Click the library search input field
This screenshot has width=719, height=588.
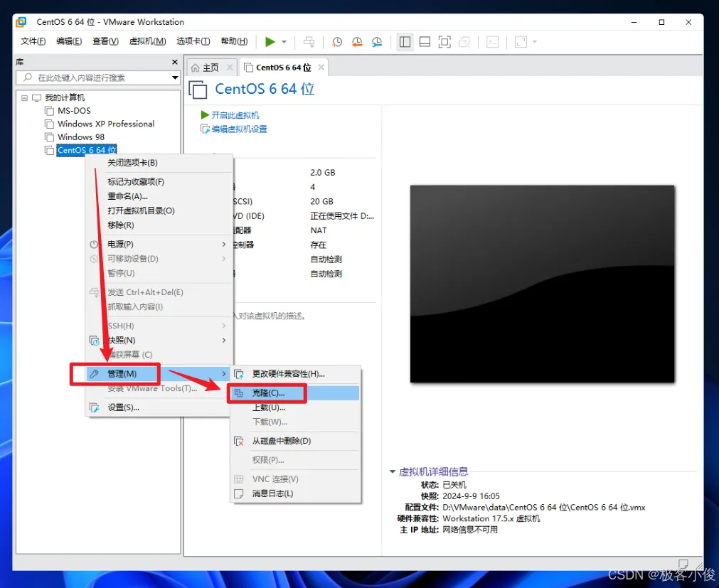pos(98,77)
